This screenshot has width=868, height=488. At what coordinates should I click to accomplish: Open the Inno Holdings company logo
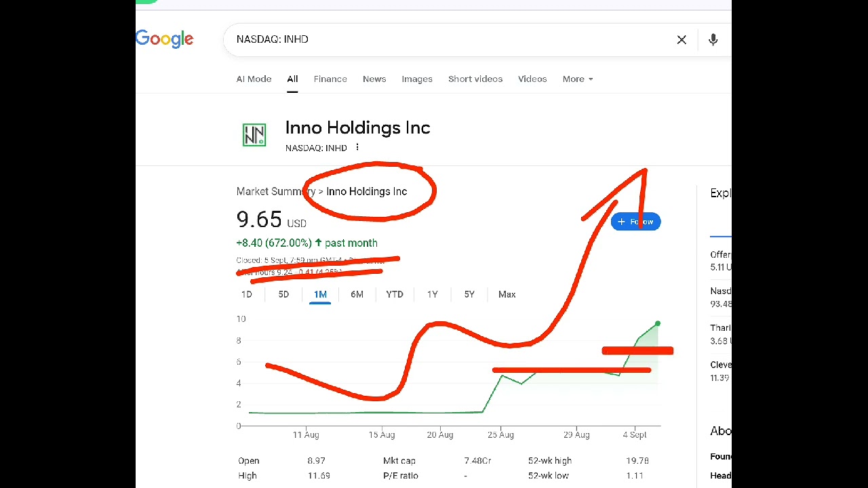click(x=254, y=134)
